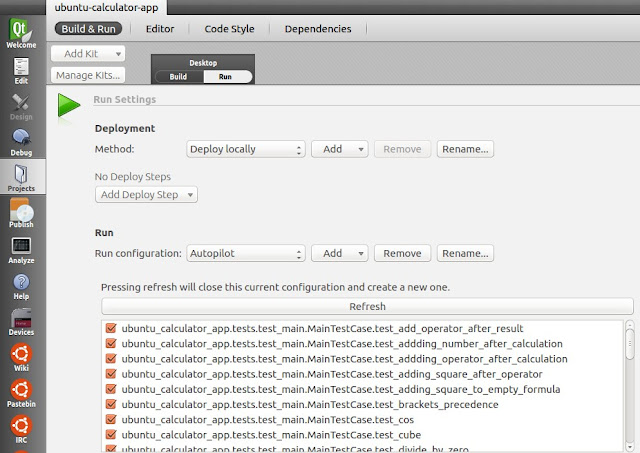
Task: Click the Pressing refresh notice text
Action: pyautogui.click(x=275, y=287)
